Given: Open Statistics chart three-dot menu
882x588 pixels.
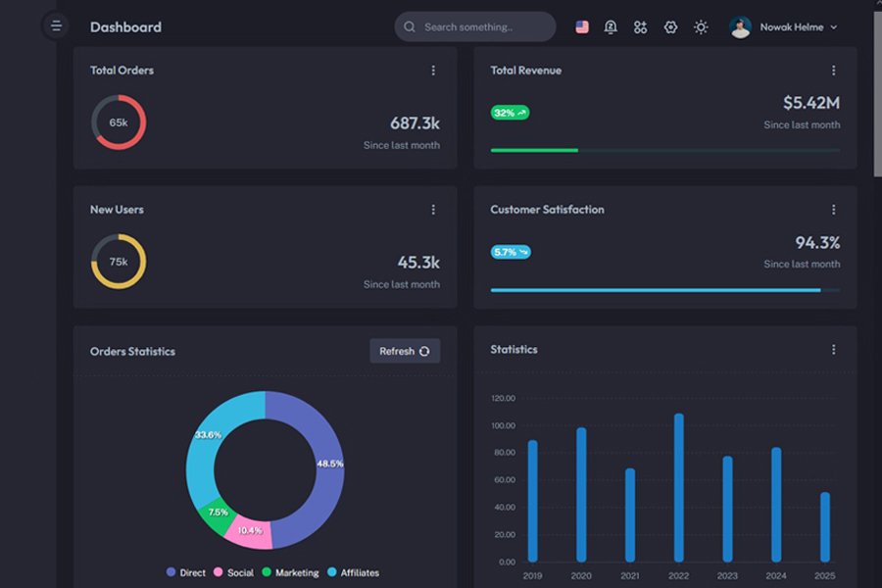Looking at the screenshot, I should (x=834, y=350).
